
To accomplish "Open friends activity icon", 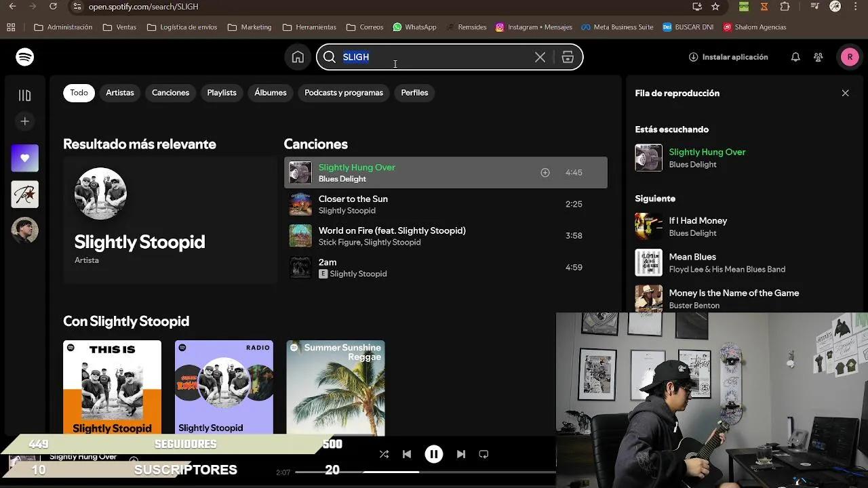I will pos(818,57).
